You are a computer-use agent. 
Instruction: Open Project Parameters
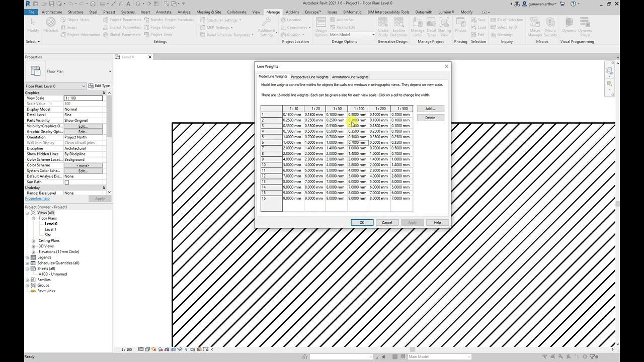coord(122,20)
